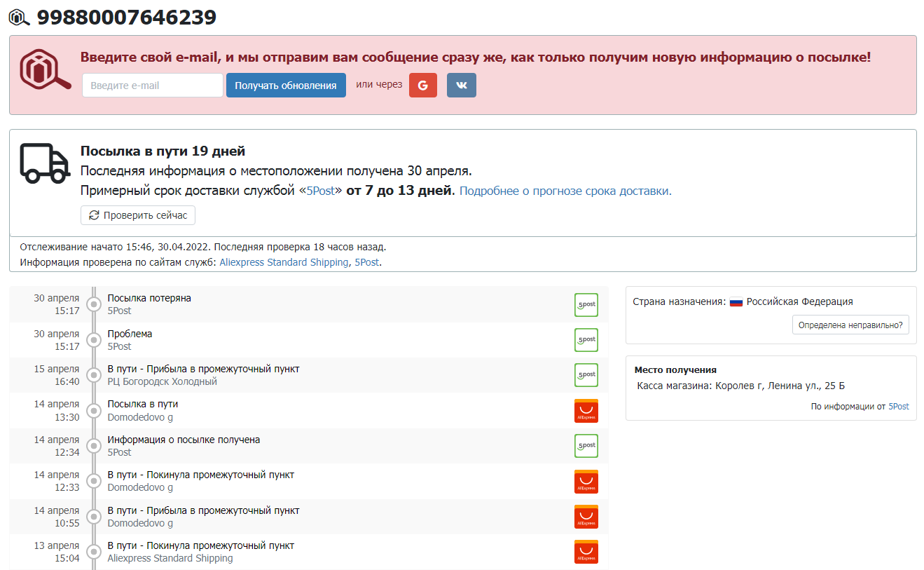This screenshot has width=924, height=570.
Task: Click the 5Post logo beside РЦ Богородск Холодный
Action: point(586,375)
